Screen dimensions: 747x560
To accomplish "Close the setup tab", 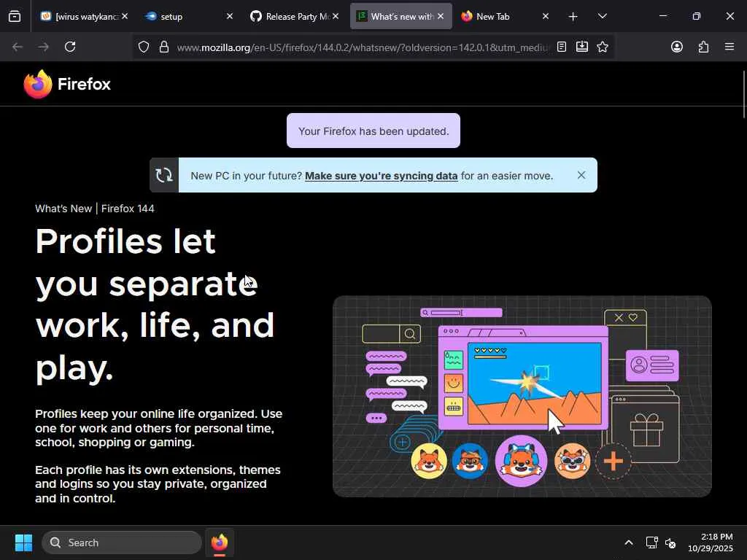I will click(229, 16).
